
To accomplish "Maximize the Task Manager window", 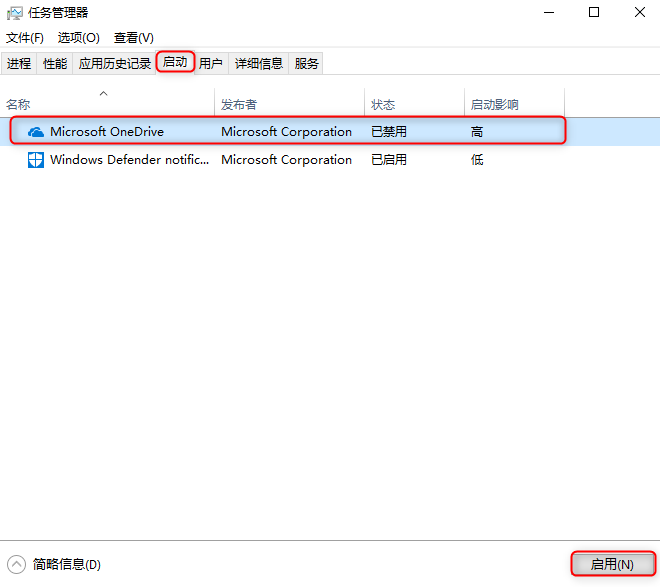I will [594, 13].
